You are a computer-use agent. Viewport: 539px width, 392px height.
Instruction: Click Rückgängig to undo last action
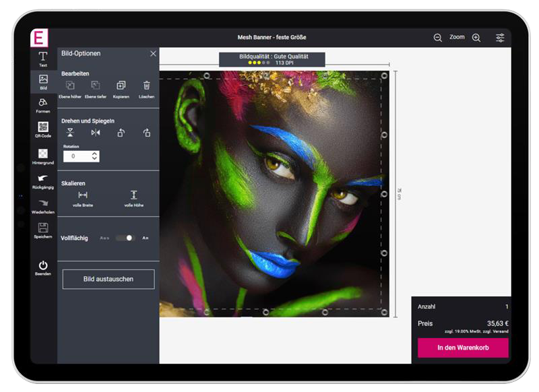tap(43, 181)
